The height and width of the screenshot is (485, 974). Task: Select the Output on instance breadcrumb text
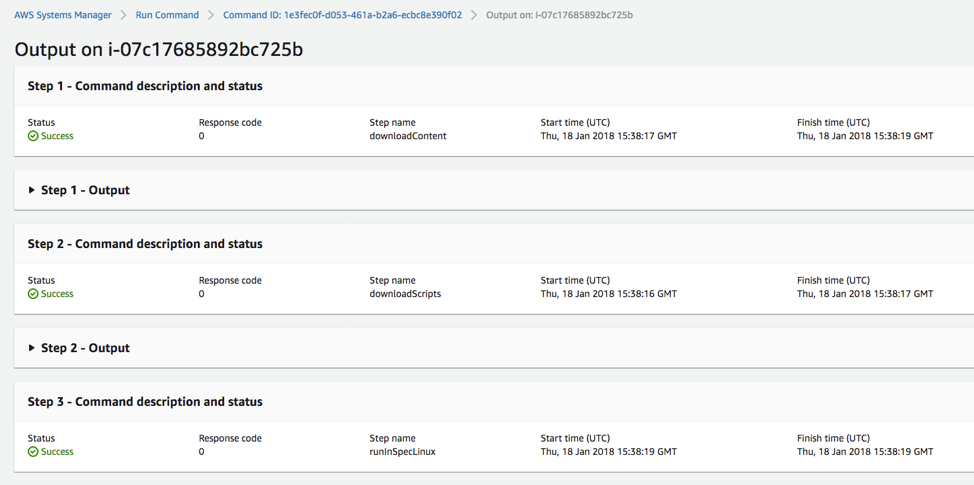[559, 15]
